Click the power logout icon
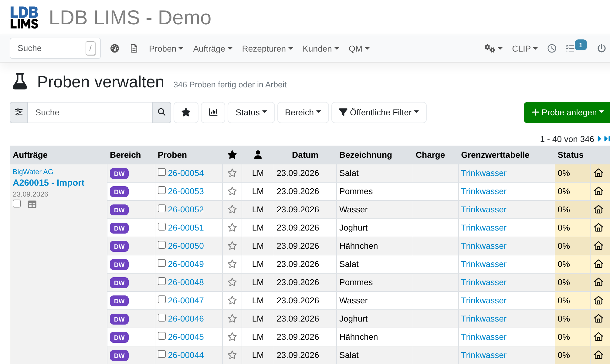The height and width of the screenshot is (364, 610). (602, 49)
